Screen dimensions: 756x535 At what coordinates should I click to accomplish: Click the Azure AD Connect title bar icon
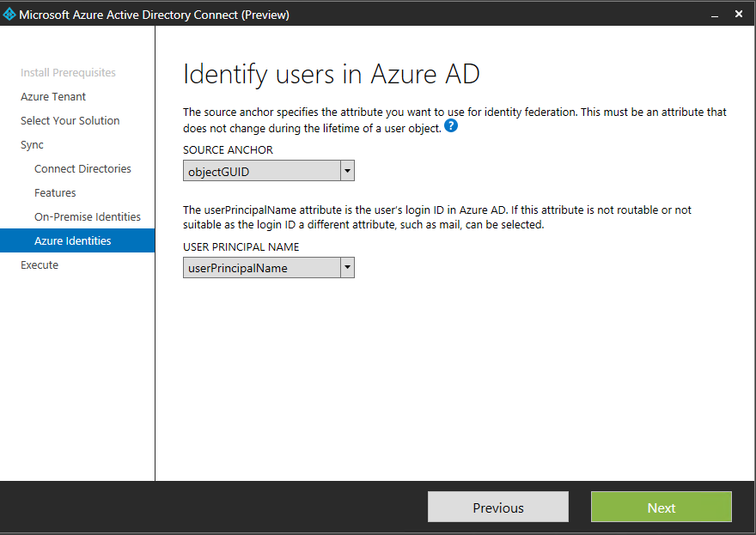9,15
